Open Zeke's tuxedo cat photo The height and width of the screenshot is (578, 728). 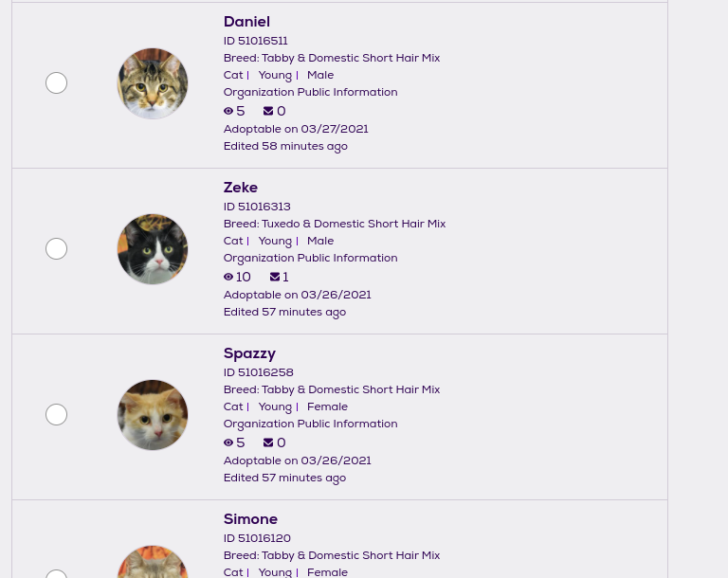click(153, 249)
